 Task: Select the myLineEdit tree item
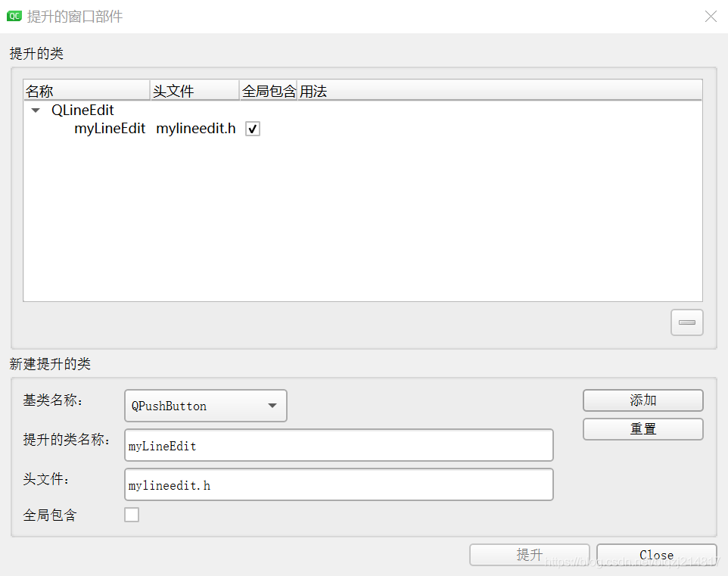pyautogui.click(x=110, y=128)
